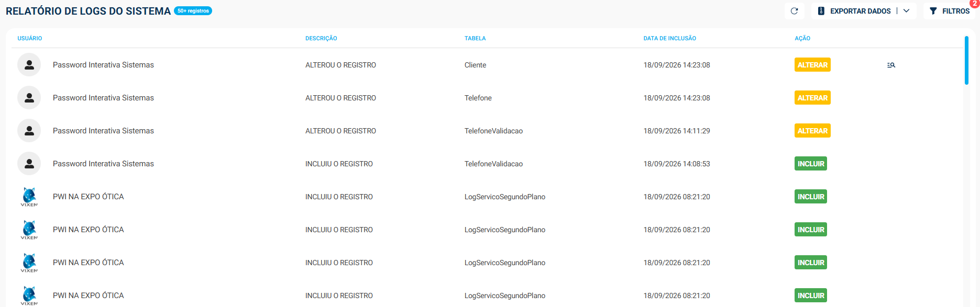Sort by the Data de Inclusão column header
Viewport: 980px width, 307px height.
670,38
